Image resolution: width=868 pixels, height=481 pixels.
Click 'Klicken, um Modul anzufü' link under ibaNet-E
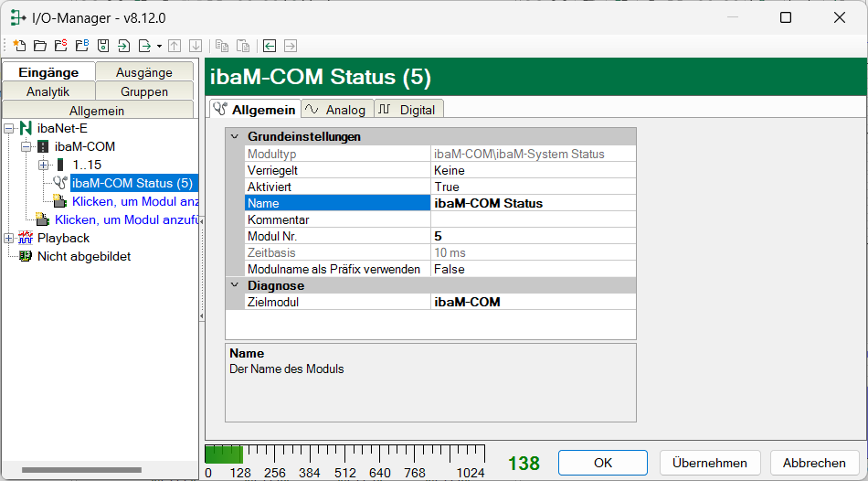pos(126,219)
